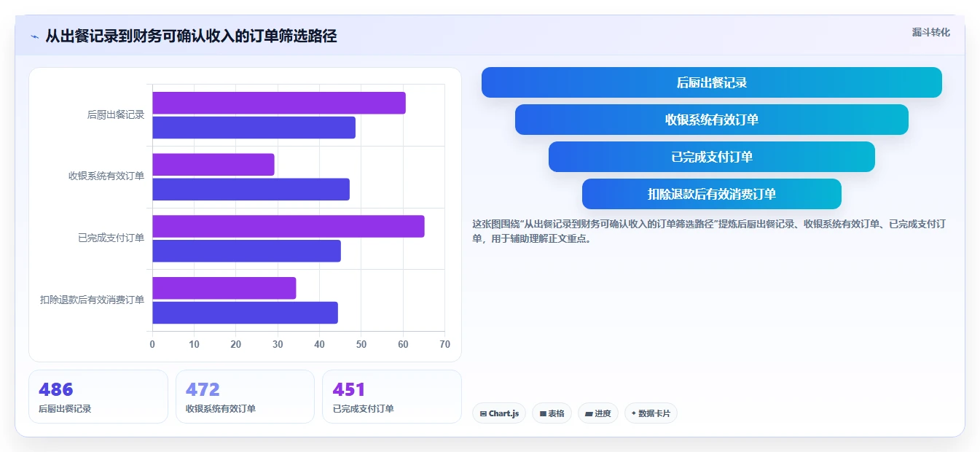Viewport: 980px width, 452px height.
Task: Click the Chart.js tag chip
Action: (x=499, y=413)
